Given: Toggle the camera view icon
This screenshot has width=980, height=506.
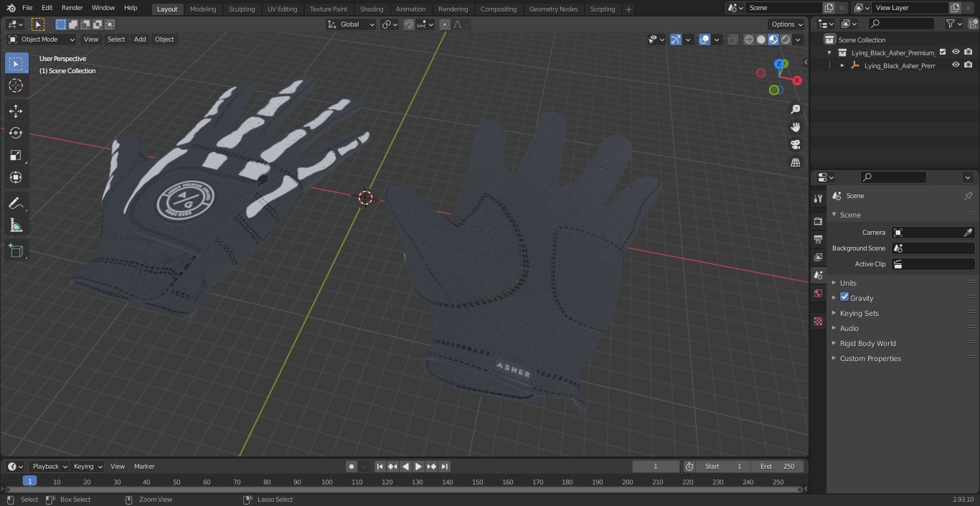Looking at the screenshot, I should 795,145.
